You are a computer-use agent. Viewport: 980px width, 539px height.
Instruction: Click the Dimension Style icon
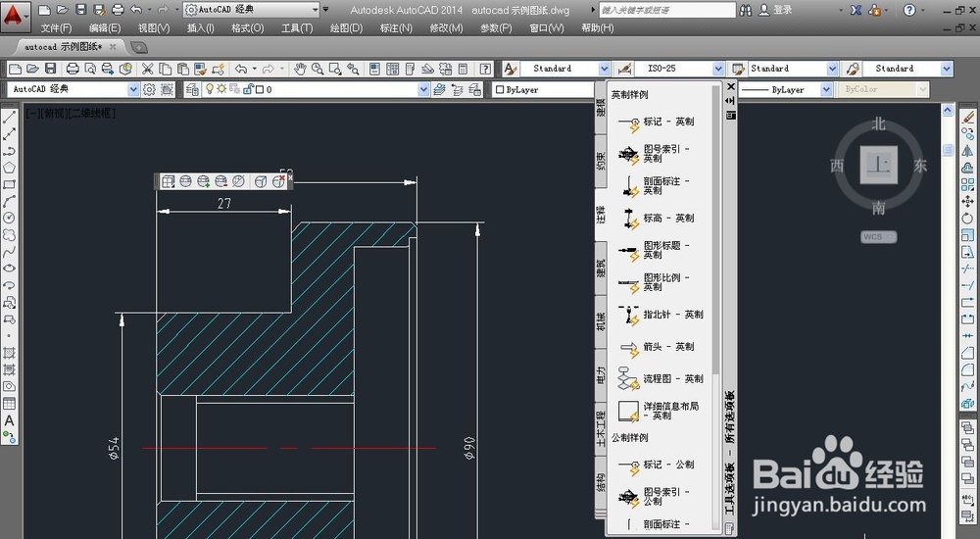[623, 69]
